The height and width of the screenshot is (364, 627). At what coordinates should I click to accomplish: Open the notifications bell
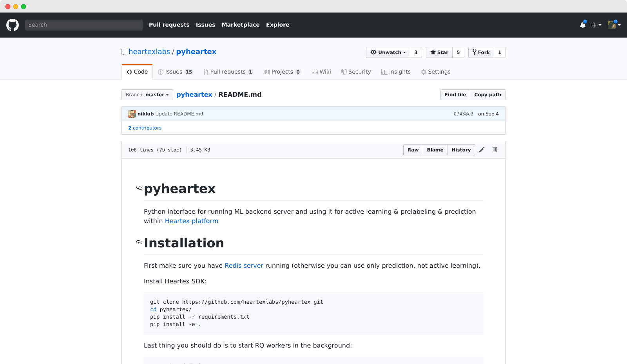click(583, 25)
